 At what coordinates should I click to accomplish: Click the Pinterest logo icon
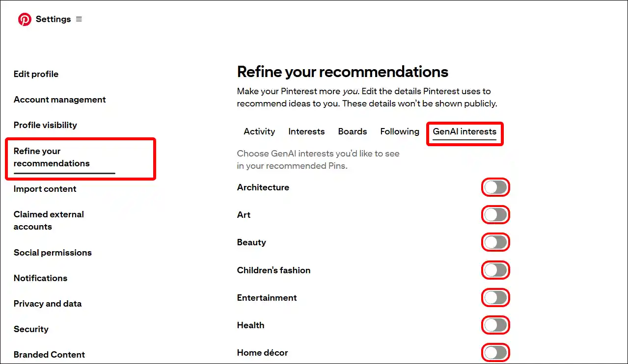25,19
